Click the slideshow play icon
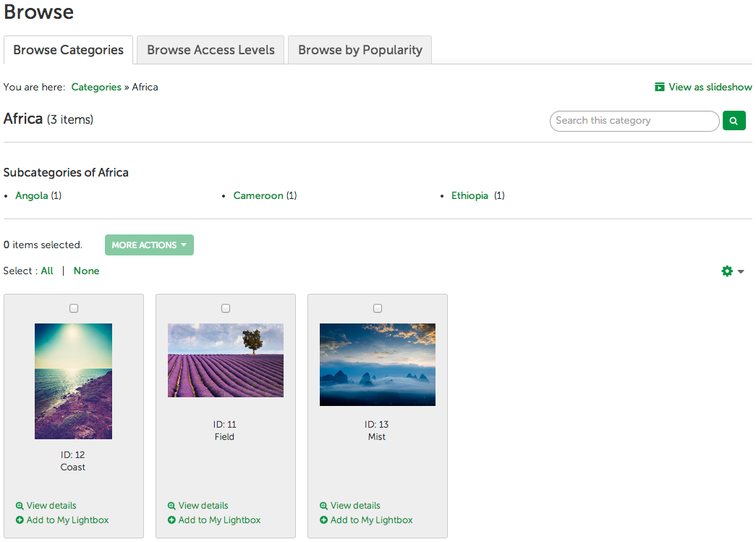This screenshot has height=542, width=756. coord(660,87)
